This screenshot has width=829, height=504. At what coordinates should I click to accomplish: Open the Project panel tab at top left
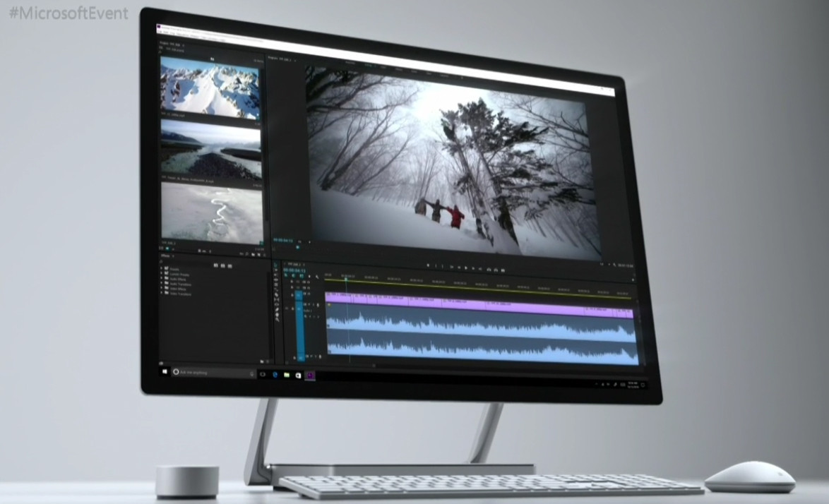(x=172, y=45)
